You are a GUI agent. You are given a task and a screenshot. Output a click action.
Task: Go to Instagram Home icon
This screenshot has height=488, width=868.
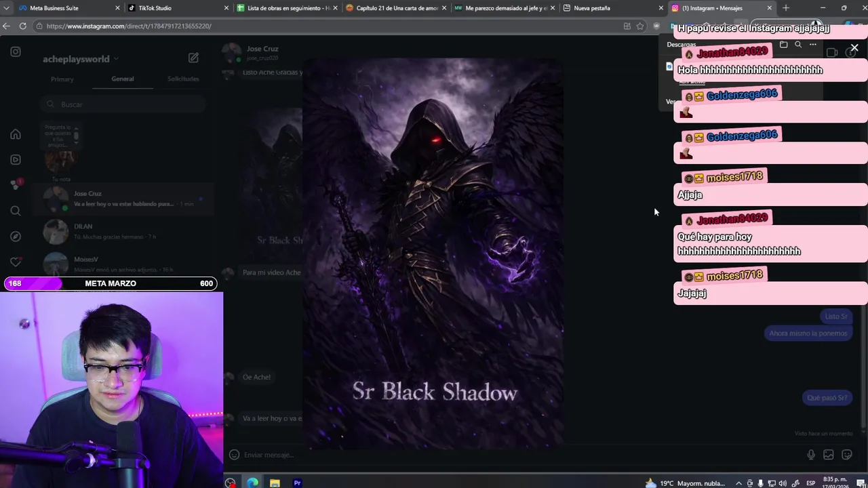click(x=16, y=134)
